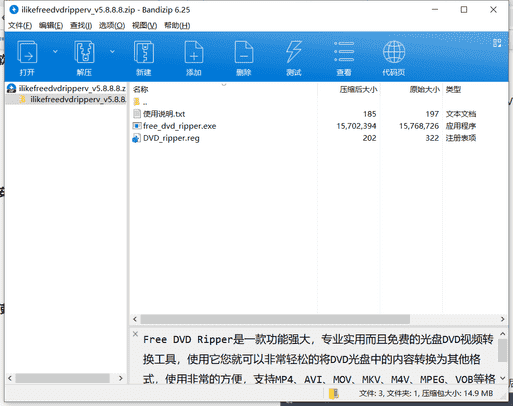The image size is (513, 406).
Task: Click the file list horizontal scrollbar thumb
Action: [x=275, y=319]
